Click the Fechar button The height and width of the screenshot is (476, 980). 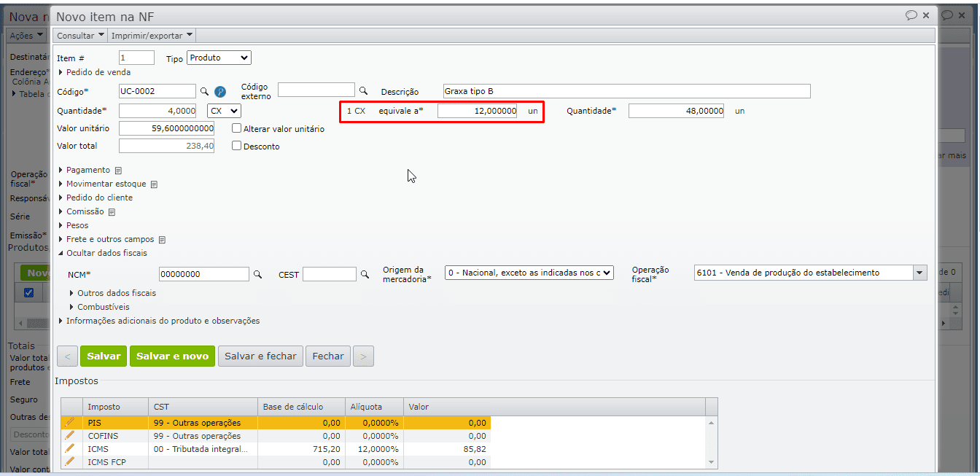pyautogui.click(x=328, y=356)
